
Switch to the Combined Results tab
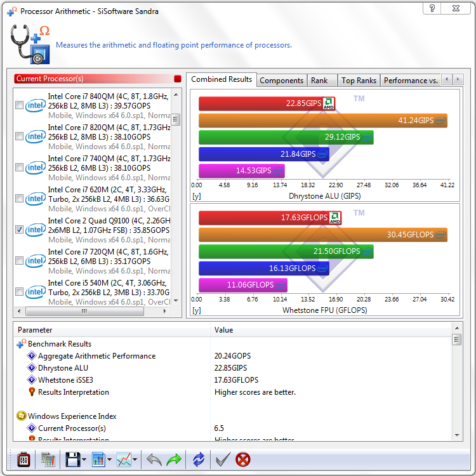(x=221, y=79)
